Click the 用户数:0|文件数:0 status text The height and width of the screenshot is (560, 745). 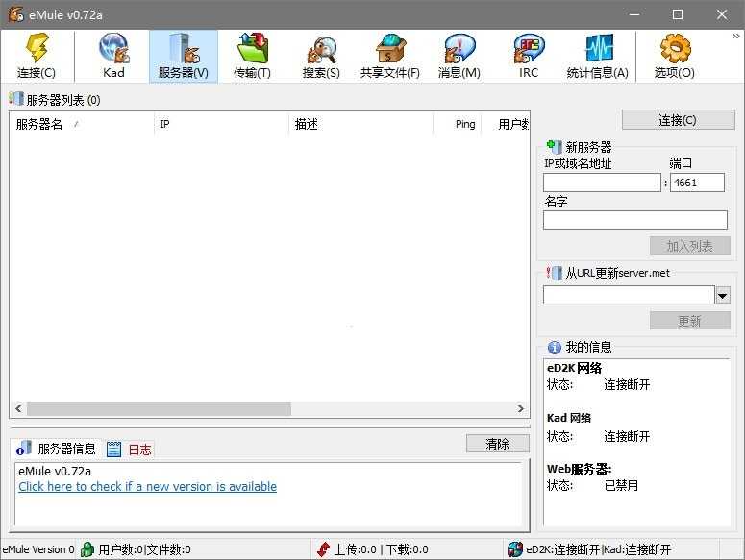click(144, 549)
